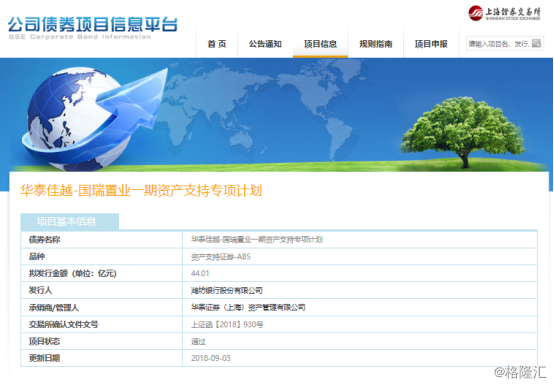Click the issuer 潍坊银行股份有限公司
Screen dimensions: 554x386
[226, 291]
